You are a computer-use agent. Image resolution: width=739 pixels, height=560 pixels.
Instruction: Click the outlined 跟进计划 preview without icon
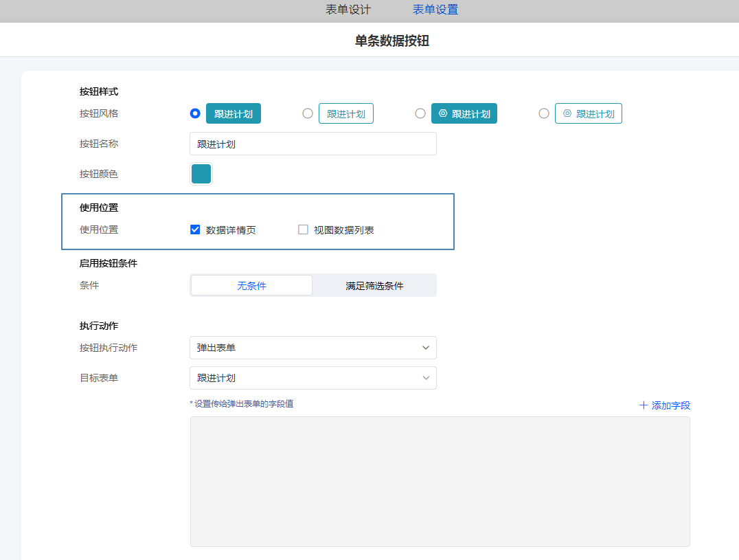pyautogui.click(x=345, y=114)
